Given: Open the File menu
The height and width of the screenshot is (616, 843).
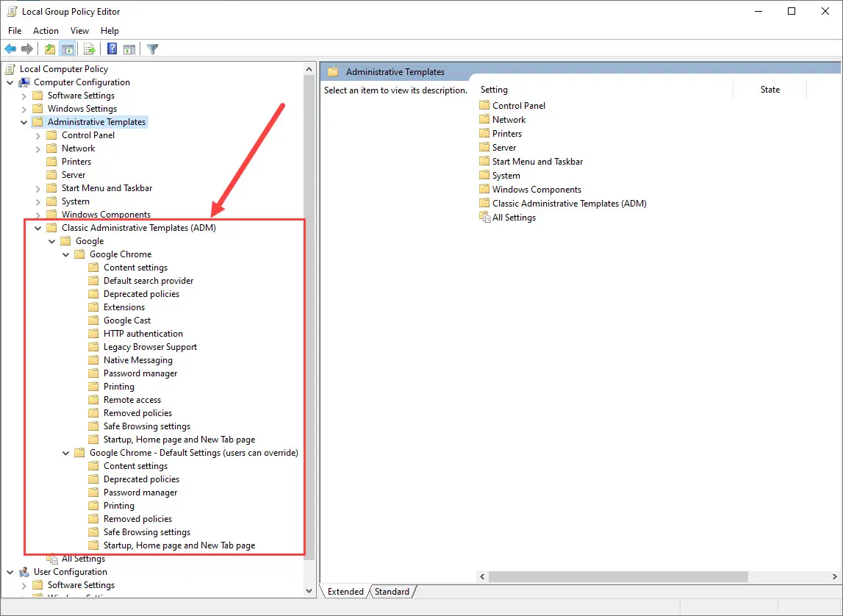Looking at the screenshot, I should click(x=15, y=31).
